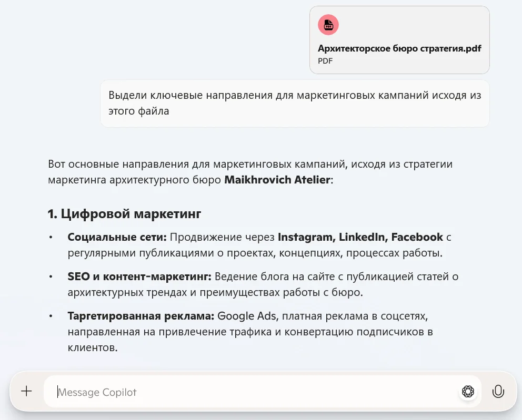The height and width of the screenshot is (420, 522).
Task: Click the red PDF file icon
Action: (x=328, y=25)
